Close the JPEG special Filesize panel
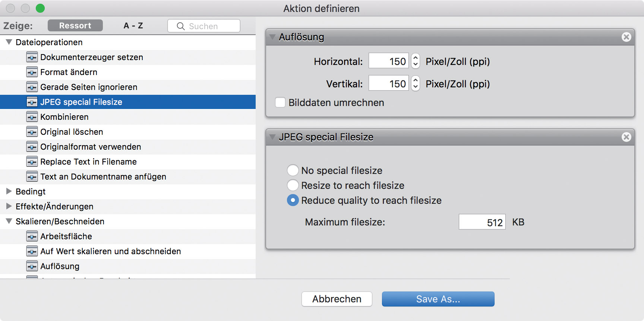The width and height of the screenshot is (644, 321). pos(626,137)
